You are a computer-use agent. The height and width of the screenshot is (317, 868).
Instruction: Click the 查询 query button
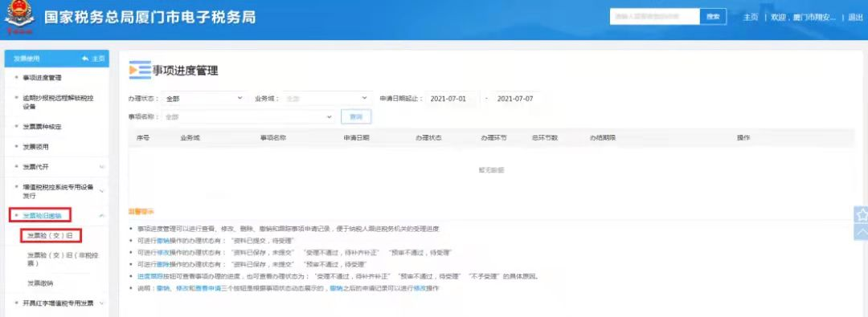coord(356,116)
